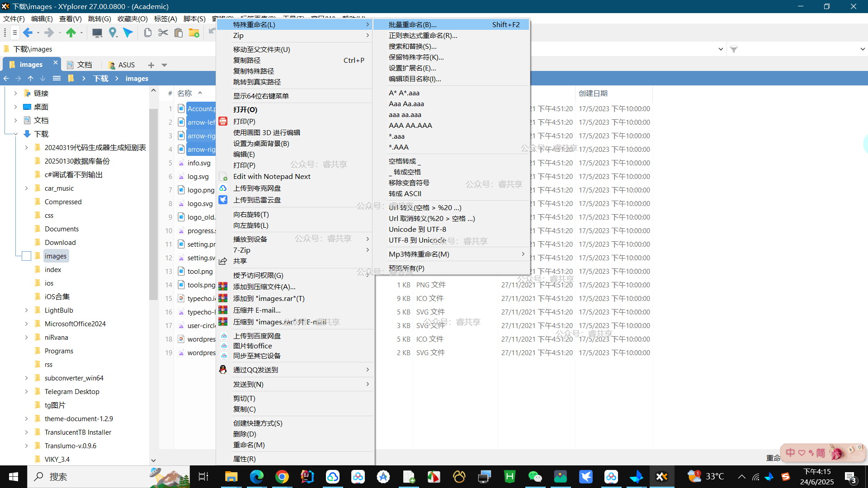Viewport: 868px width, 488px height.
Task: Click the taskbar clock and date
Action: pyautogui.click(x=816, y=477)
